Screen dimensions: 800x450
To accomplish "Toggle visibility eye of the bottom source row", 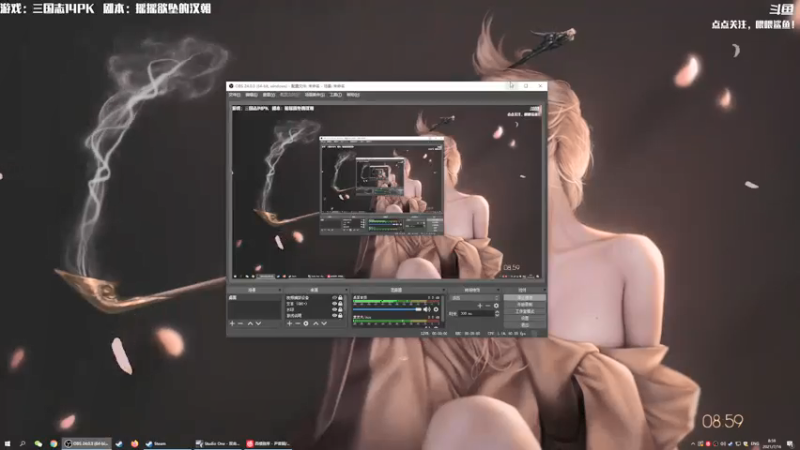I will pos(335,316).
